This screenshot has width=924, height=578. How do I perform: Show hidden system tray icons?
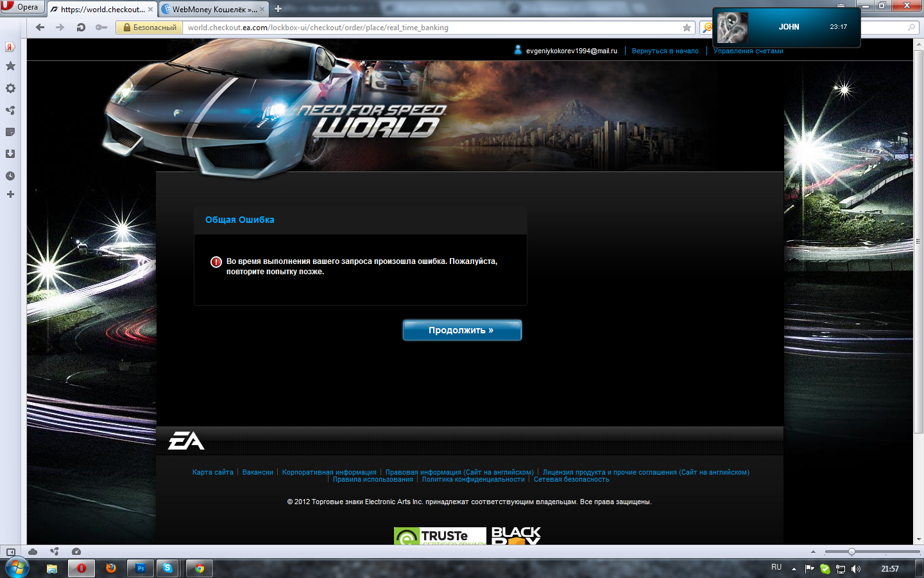click(x=794, y=568)
